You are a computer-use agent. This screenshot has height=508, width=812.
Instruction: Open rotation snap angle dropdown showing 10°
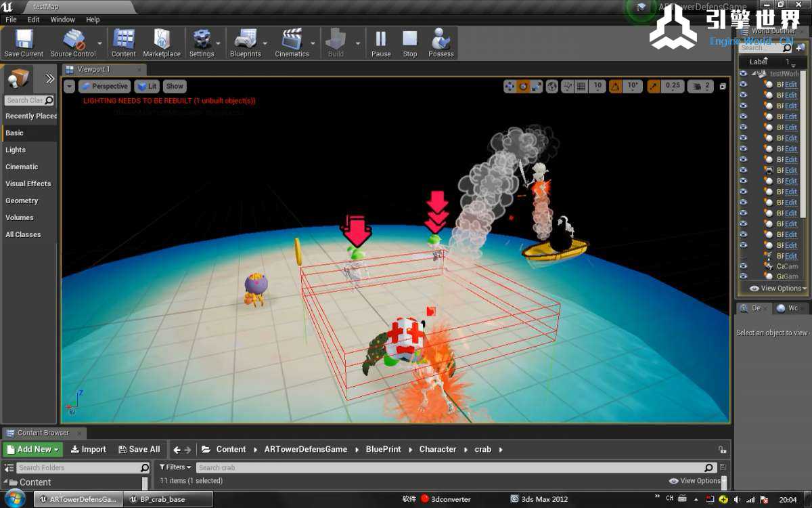[633, 86]
